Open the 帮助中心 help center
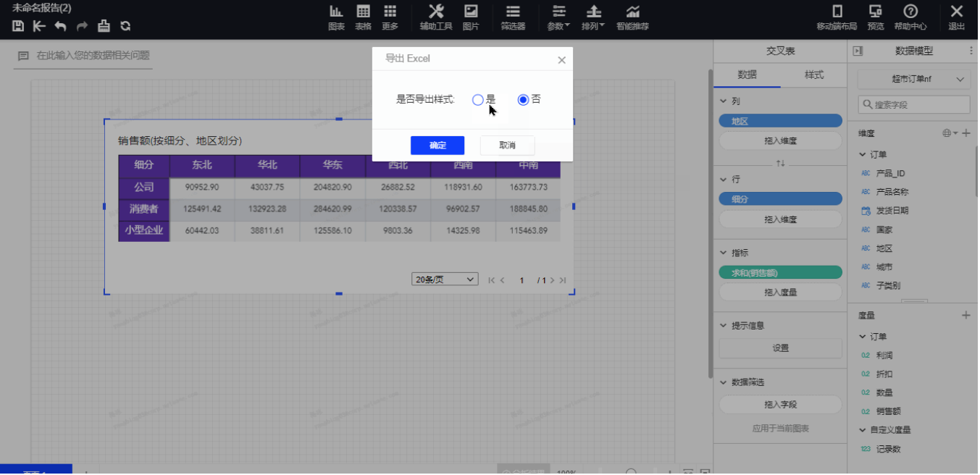The width and height of the screenshot is (980, 475). coord(910,17)
